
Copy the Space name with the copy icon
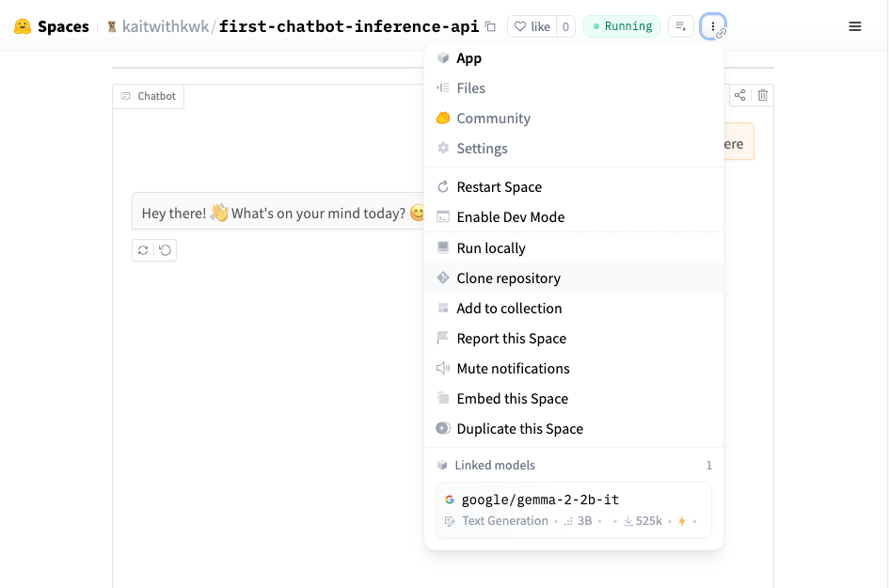coord(490,26)
